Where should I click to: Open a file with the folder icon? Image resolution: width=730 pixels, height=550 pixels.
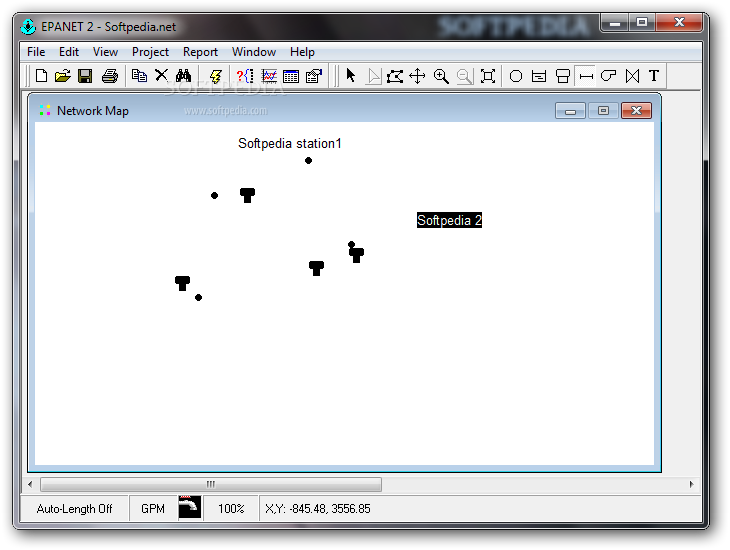click(62, 75)
